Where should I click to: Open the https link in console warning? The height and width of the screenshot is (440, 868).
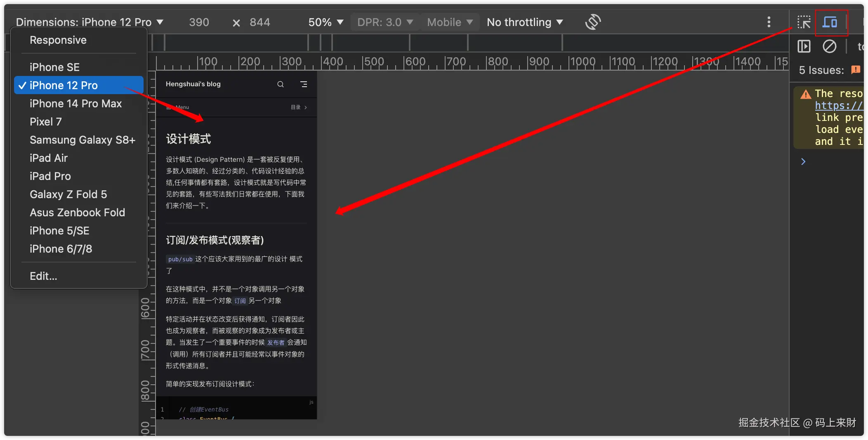[x=839, y=106]
